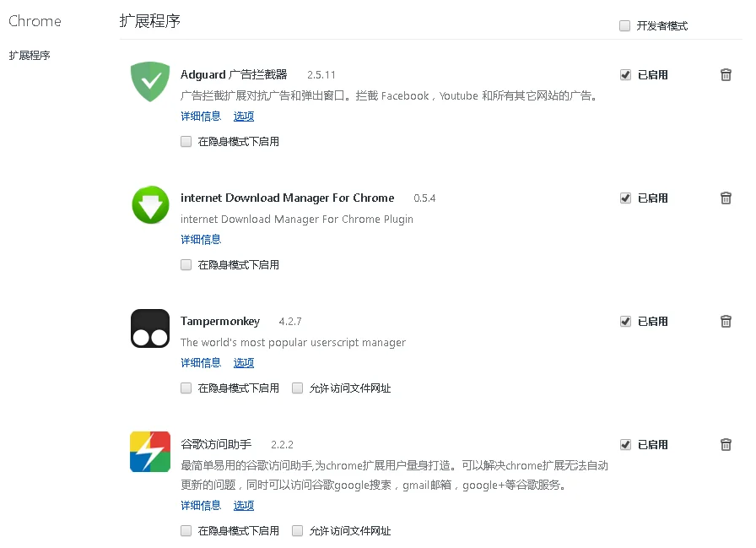Click the 谷歌访问助手 extension name
The image size is (756, 548).
(x=216, y=445)
